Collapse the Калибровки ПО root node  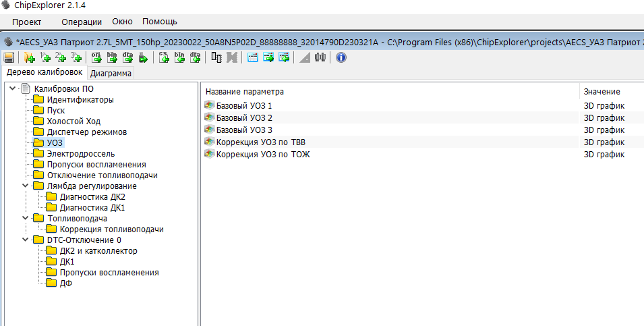pos(13,89)
